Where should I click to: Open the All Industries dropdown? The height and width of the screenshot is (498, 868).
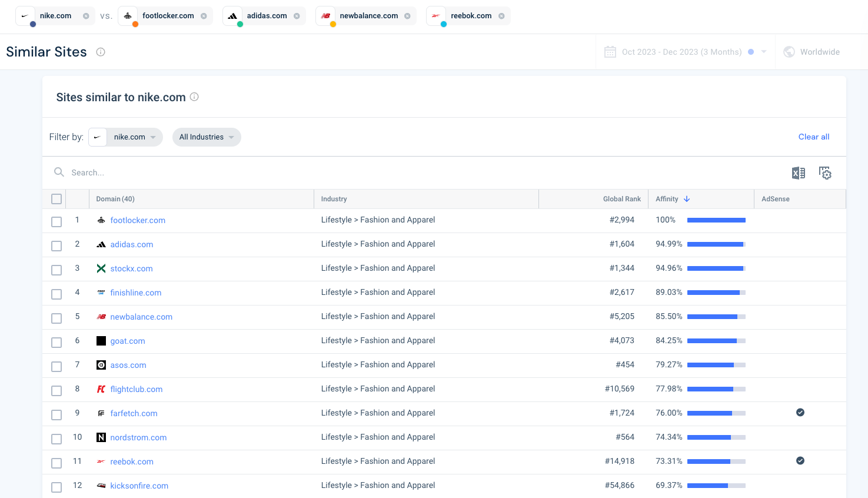point(207,137)
